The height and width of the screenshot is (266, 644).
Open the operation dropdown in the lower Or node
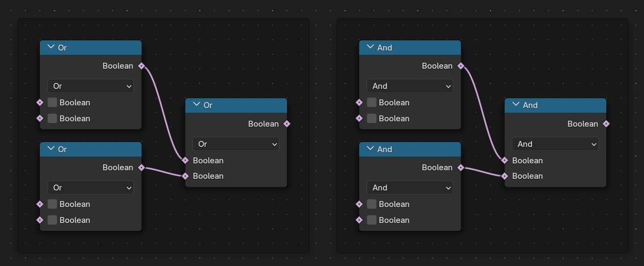click(90, 188)
